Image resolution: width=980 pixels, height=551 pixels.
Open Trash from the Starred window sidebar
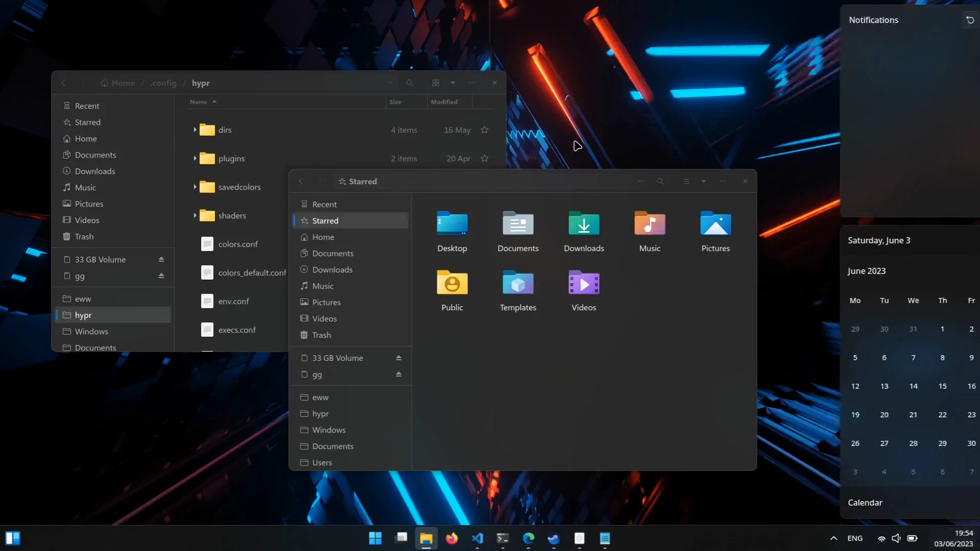(x=321, y=335)
